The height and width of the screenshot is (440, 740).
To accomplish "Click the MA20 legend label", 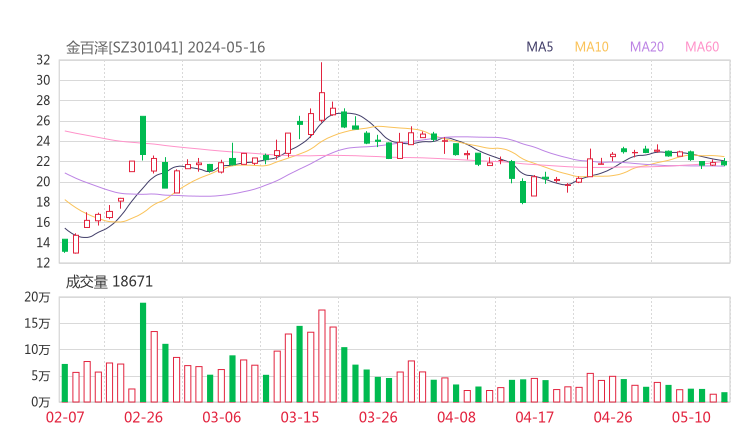I will click(647, 47).
